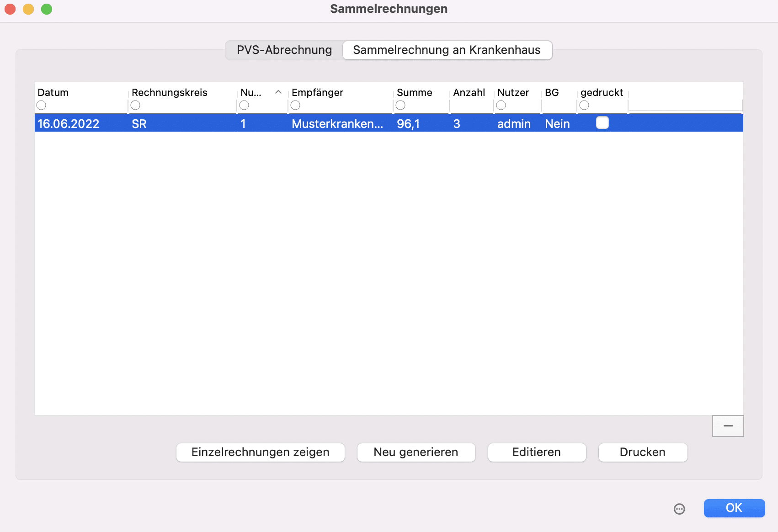
Task: Select the filter radio under Rechnungskreis
Action: (x=135, y=105)
